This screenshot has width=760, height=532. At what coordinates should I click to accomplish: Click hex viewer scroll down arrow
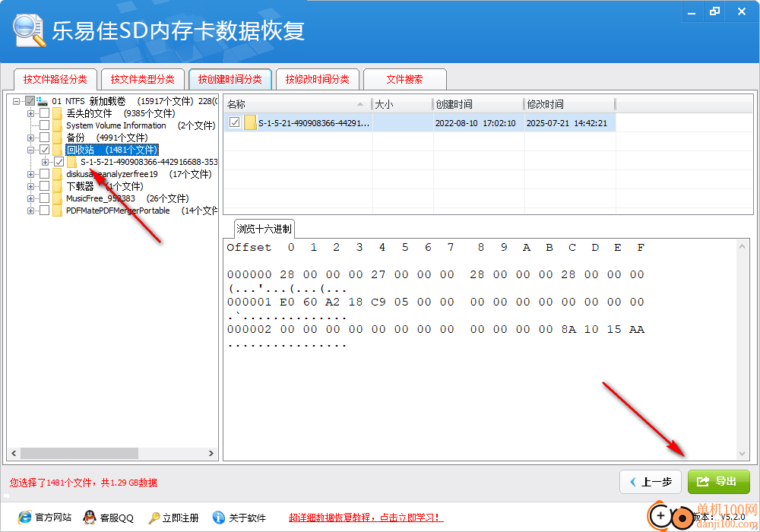point(742,454)
